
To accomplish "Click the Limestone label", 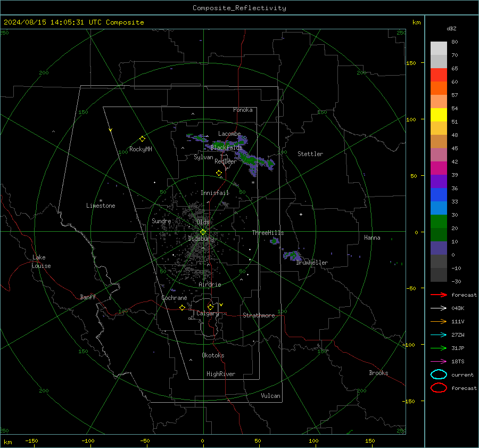I will [101, 206].
